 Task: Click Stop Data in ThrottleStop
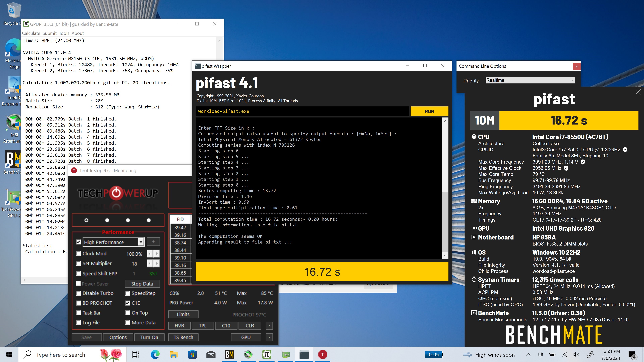point(142,284)
